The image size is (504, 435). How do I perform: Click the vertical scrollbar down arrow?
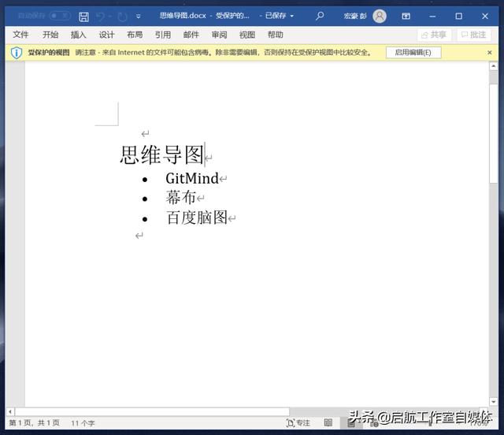click(494, 402)
